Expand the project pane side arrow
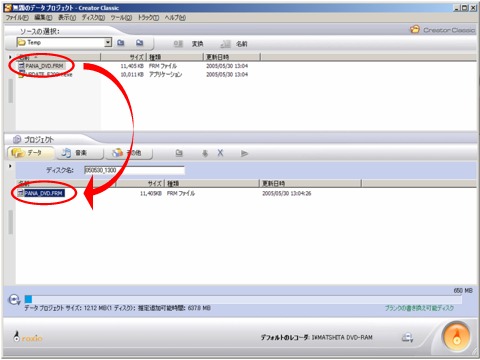The height and width of the screenshot is (360, 480). click(10, 166)
